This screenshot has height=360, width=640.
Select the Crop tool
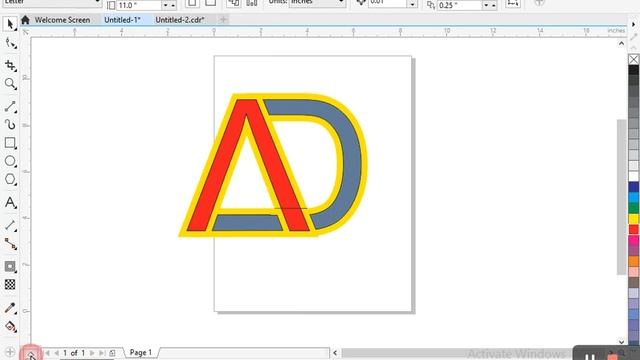10,65
